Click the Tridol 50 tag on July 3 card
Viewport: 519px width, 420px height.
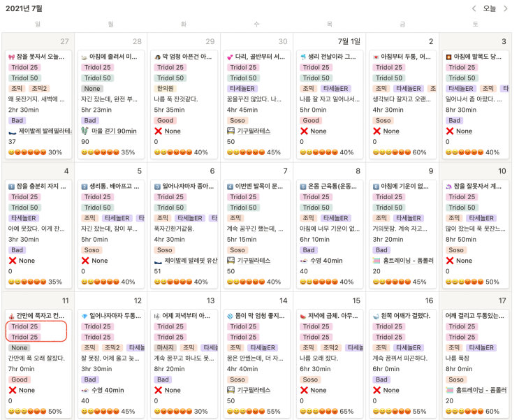pyautogui.click(x=462, y=78)
